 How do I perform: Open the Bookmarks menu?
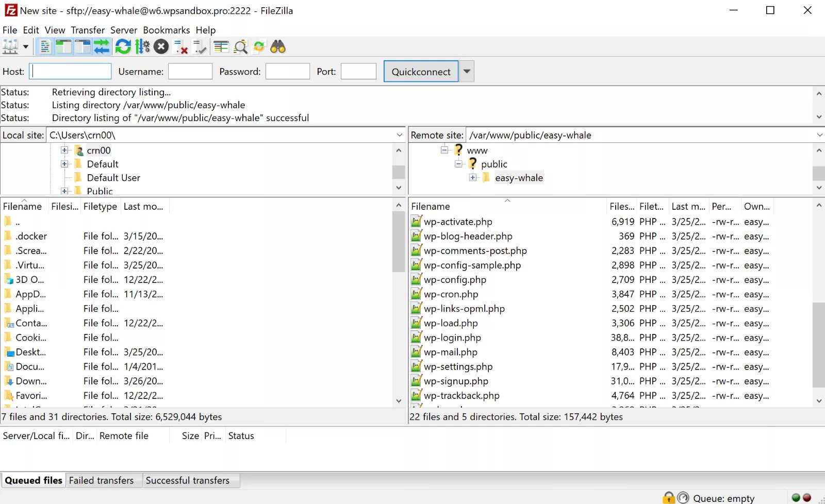[166, 30]
